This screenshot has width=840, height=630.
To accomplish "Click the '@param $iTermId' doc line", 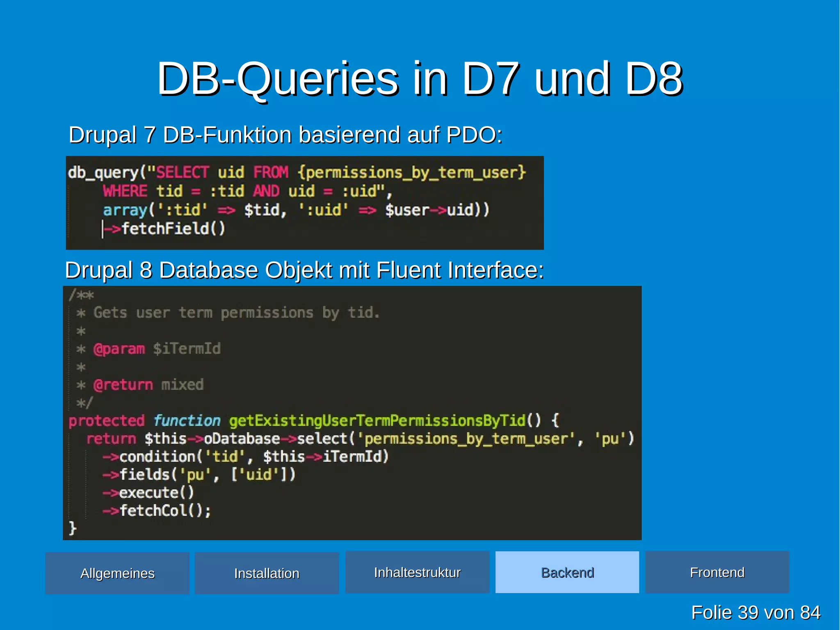I will point(157,349).
